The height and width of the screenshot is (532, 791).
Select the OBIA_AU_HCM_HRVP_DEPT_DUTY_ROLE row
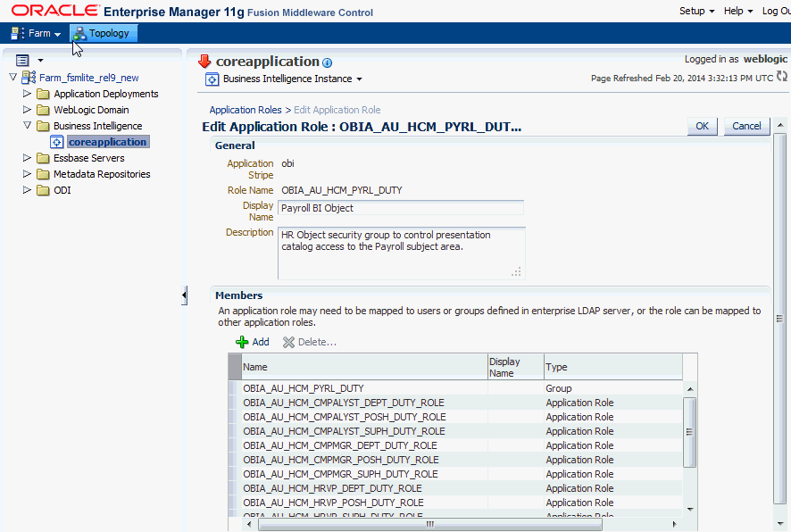click(455, 488)
